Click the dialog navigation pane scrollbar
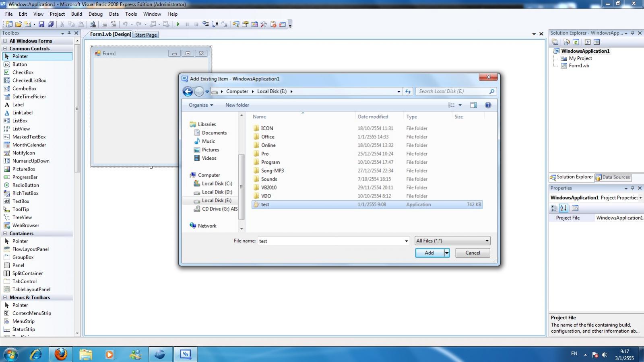Screen dimensions: 644x362 [242, 187]
